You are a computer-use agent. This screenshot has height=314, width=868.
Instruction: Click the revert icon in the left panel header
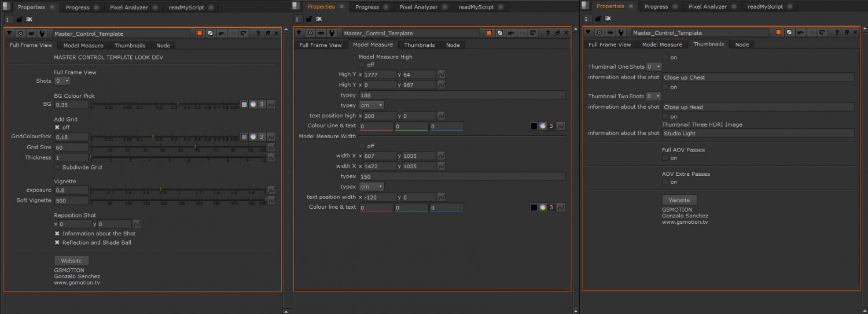pos(244,34)
